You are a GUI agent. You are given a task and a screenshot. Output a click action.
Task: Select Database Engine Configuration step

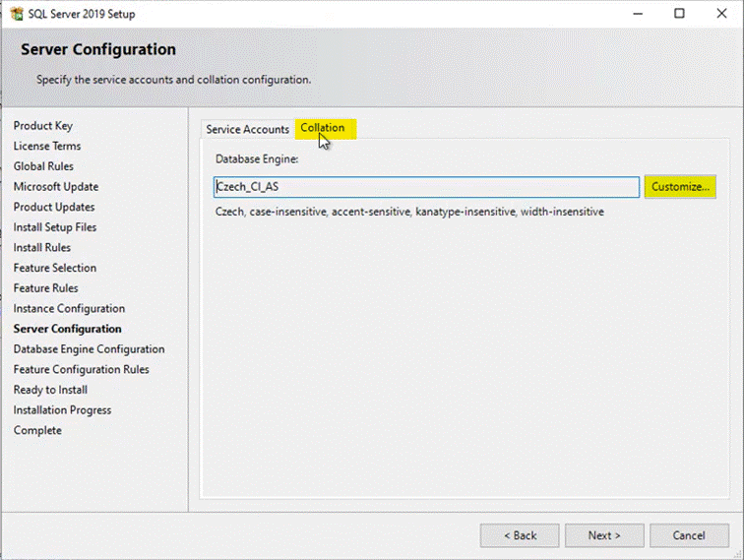pos(90,349)
